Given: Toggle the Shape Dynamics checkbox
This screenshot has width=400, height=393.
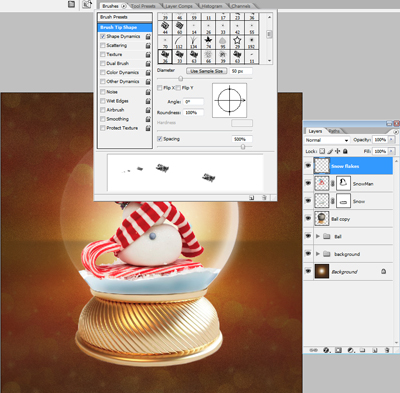Looking at the screenshot, I should pyautogui.click(x=103, y=36).
